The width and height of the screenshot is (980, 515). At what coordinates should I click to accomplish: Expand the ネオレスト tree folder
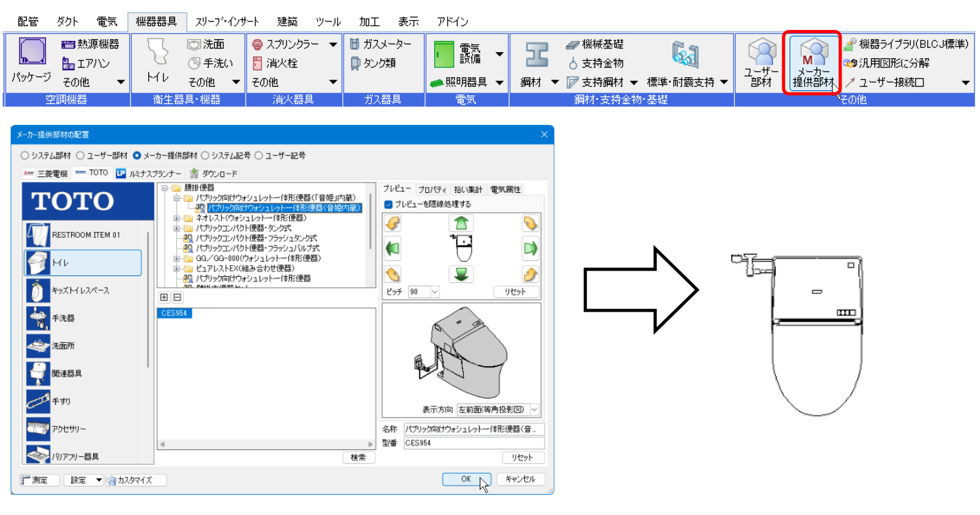coord(176,218)
